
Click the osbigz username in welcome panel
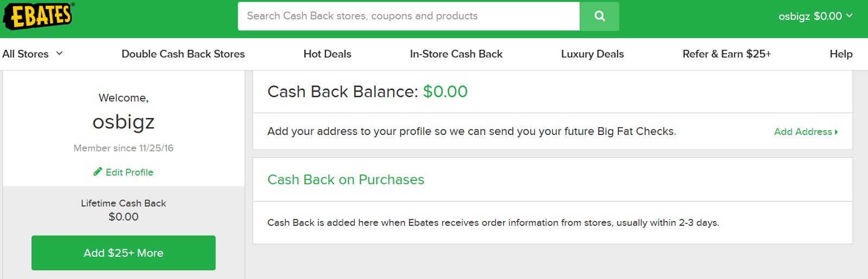point(124,122)
